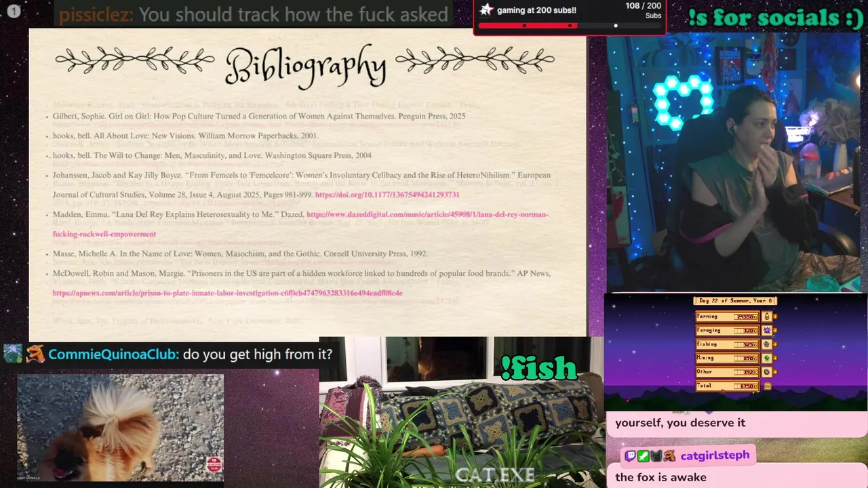Click the star icon in sub goal
868x488 pixels.
coord(486,9)
